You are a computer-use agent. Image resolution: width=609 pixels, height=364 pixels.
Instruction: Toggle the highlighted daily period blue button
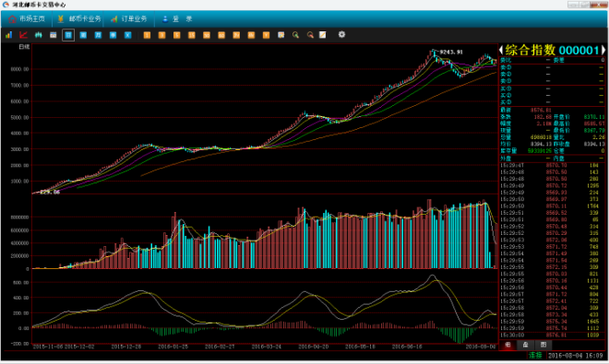68,35
